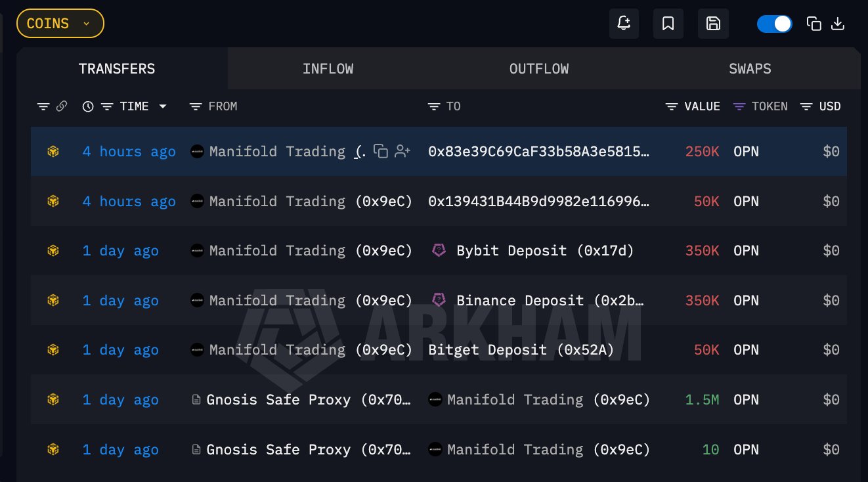This screenshot has width=868, height=482.
Task: Open the VALUE column filter
Action: pyautogui.click(x=672, y=106)
